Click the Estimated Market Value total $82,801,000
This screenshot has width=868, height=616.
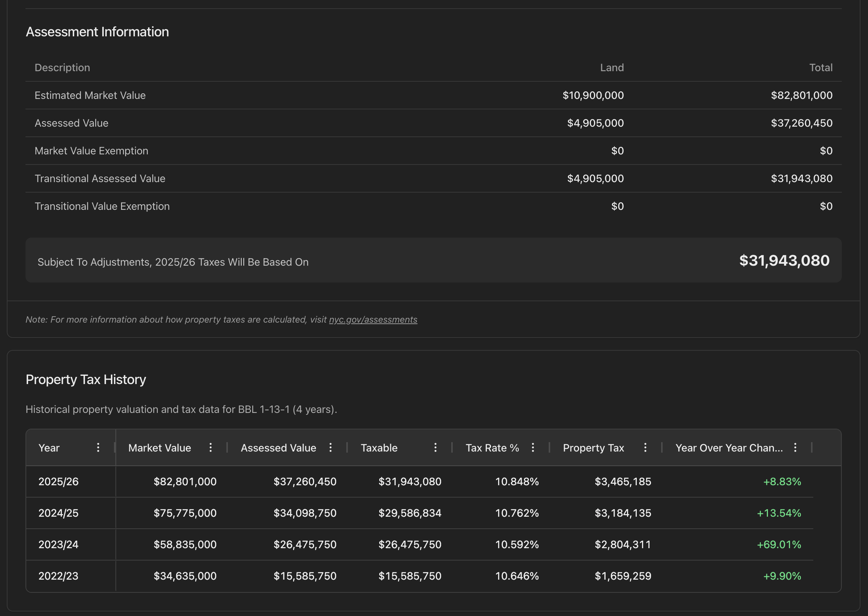tap(801, 95)
